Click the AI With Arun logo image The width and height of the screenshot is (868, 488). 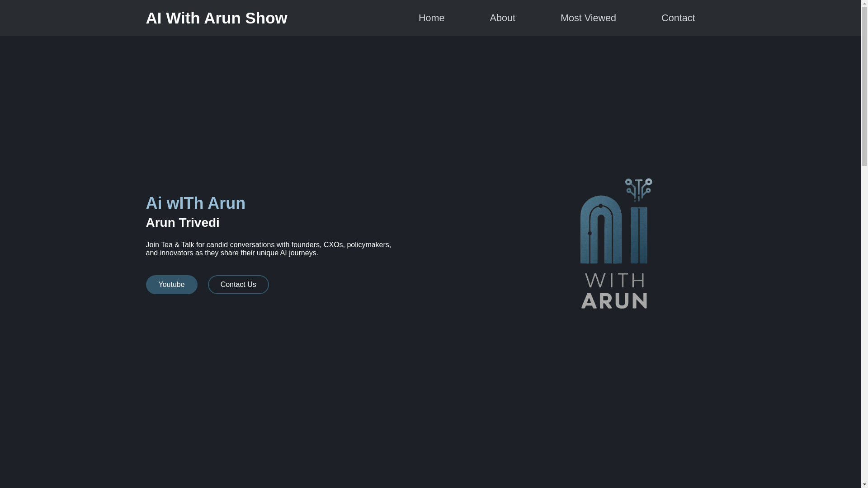pos(616,244)
